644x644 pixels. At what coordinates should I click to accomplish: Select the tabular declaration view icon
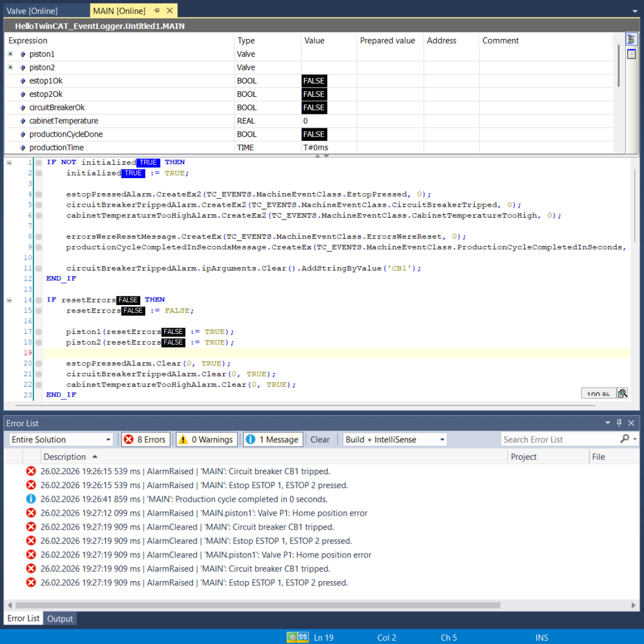(631, 53)
